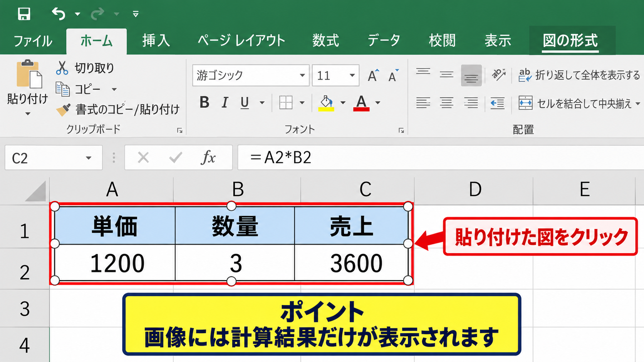Select the 図の形式 tab

(570, 40)
